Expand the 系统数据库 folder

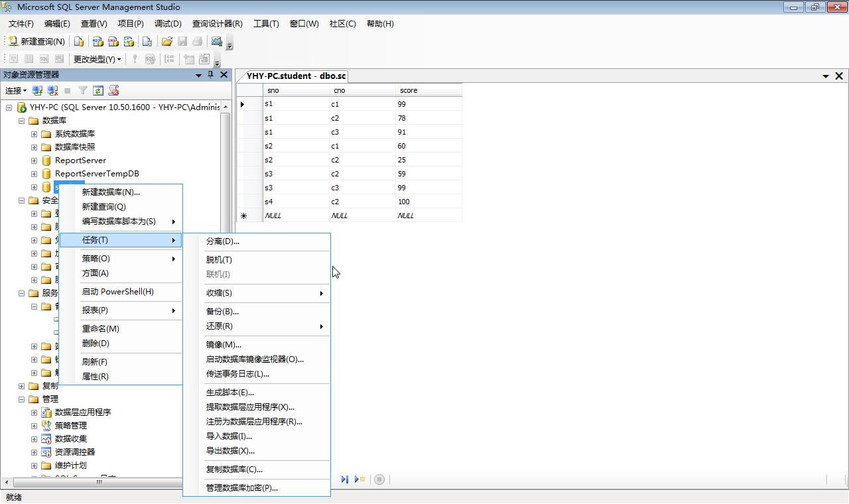click(x=34, y=134)
